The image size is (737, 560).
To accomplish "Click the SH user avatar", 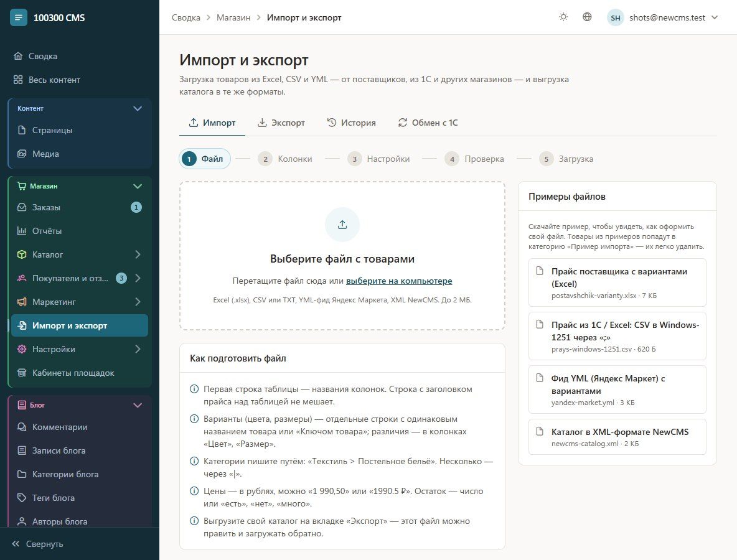I will (615, 17).
